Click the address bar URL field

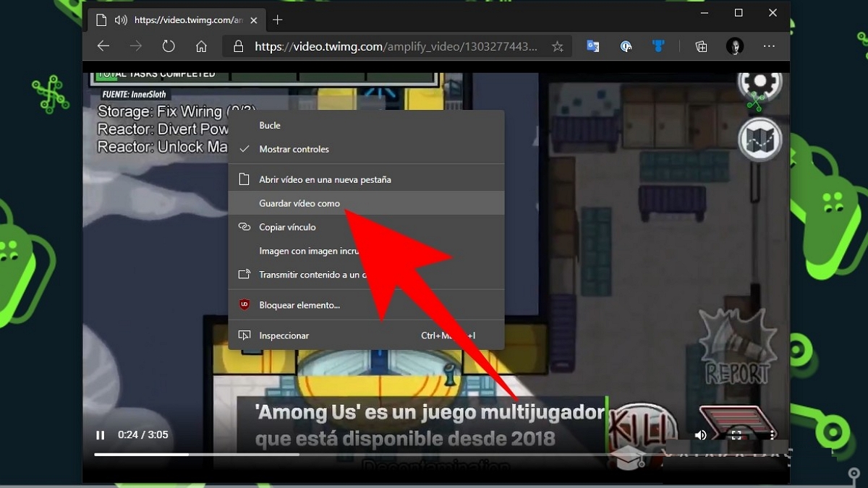point(396,46)
